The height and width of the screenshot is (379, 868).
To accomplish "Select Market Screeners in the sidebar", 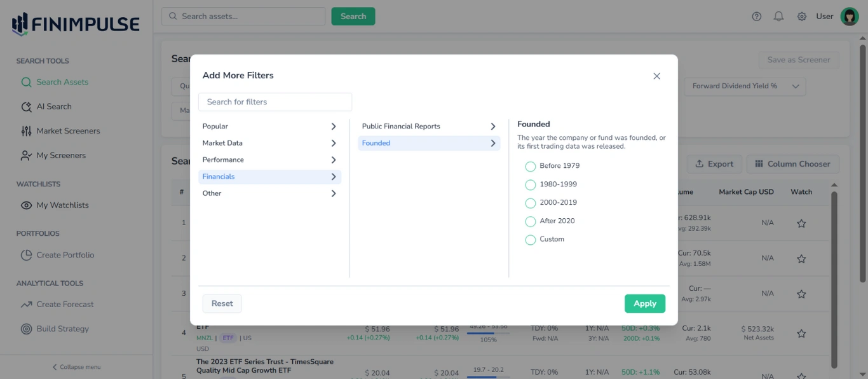I will pos(68,130).
